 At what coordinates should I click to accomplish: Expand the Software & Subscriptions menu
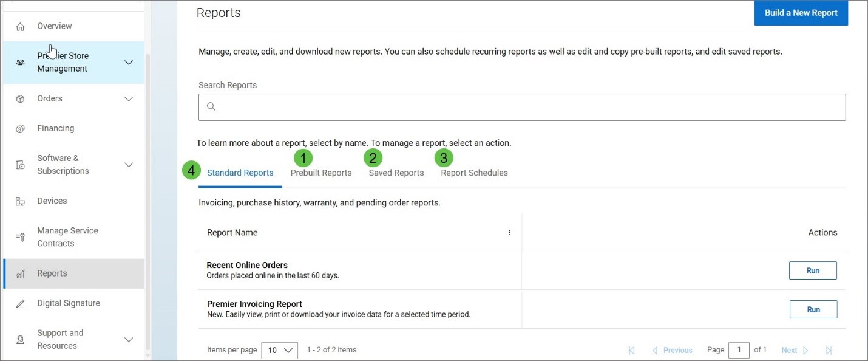[128, 164]
